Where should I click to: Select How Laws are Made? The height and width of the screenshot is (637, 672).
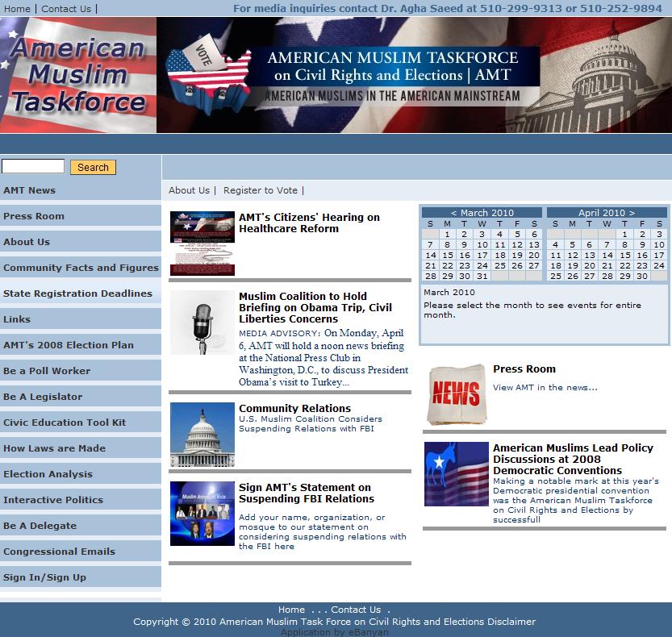[x=81, y=448]
